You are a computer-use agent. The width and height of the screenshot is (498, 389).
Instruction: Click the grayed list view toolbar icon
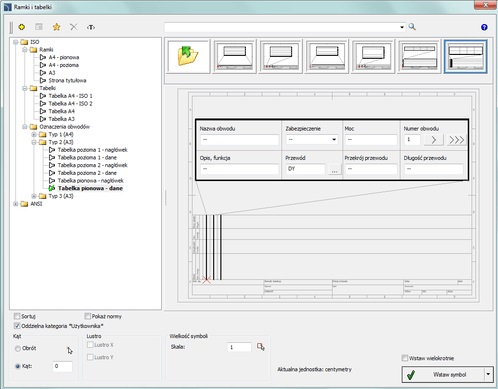(39, 27)
